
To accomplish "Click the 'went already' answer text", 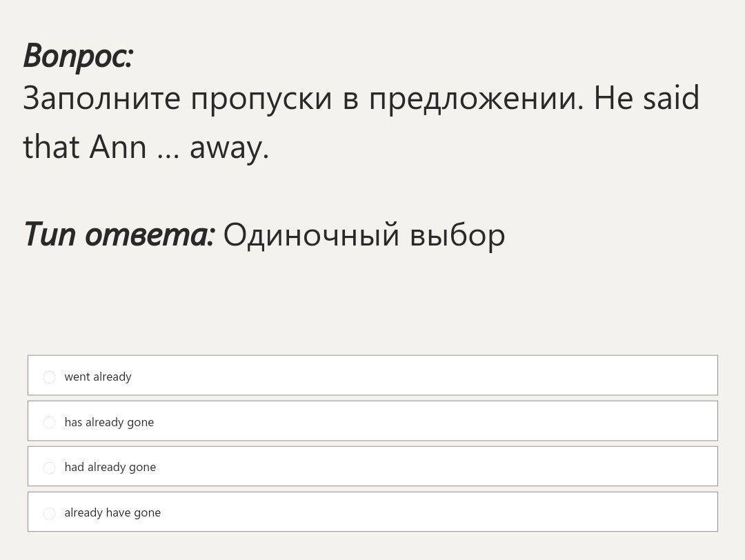I will coord(97,377).
